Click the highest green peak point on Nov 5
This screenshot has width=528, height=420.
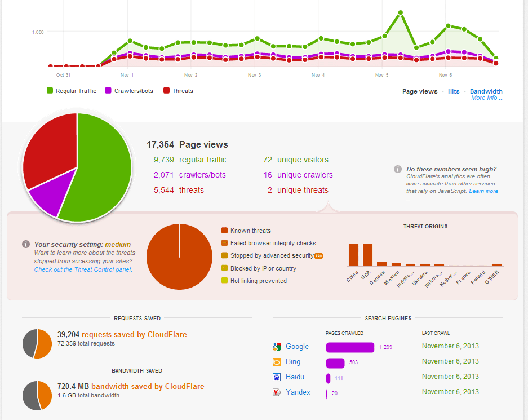tap(401, 12)
